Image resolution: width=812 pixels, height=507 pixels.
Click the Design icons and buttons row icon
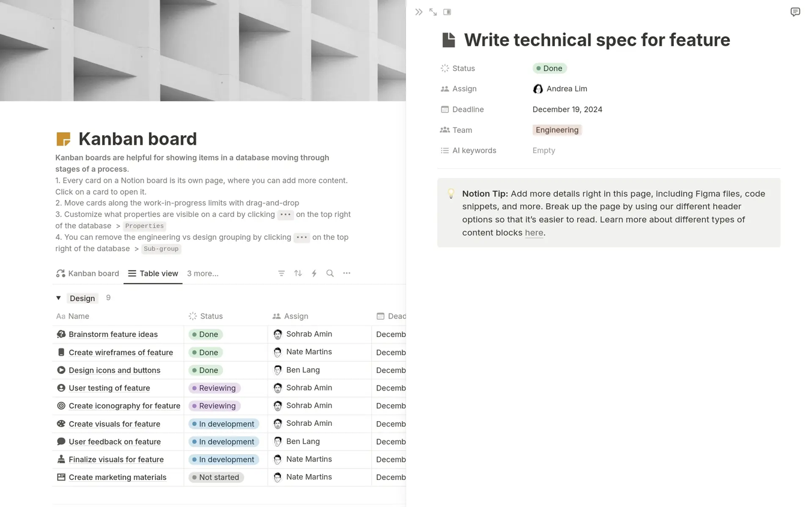pos(61,370)
